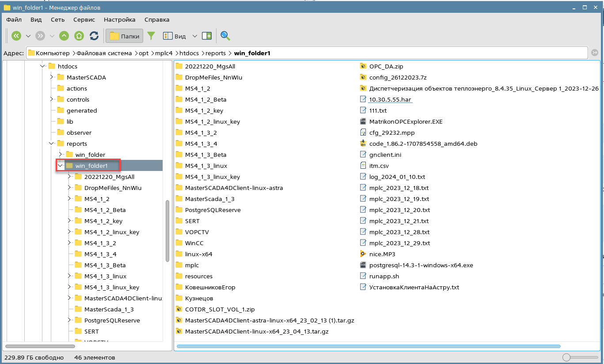604x364 pixels.
Task: Open search with the magnifying glass icon
Action: (225, 36)
